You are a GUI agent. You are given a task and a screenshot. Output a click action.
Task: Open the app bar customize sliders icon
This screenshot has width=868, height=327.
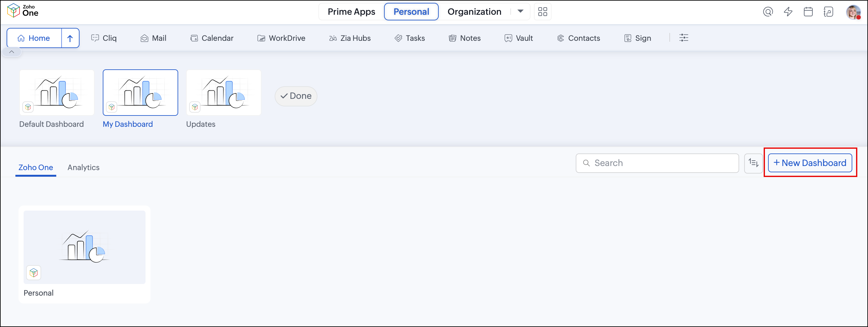[x=684, y=38]
